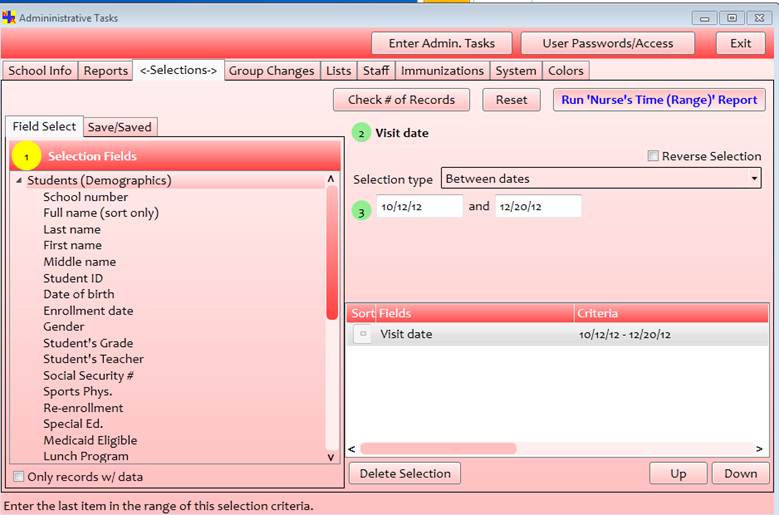Select Middle name field
The image size is (779, 515).
tap(79, 261)
